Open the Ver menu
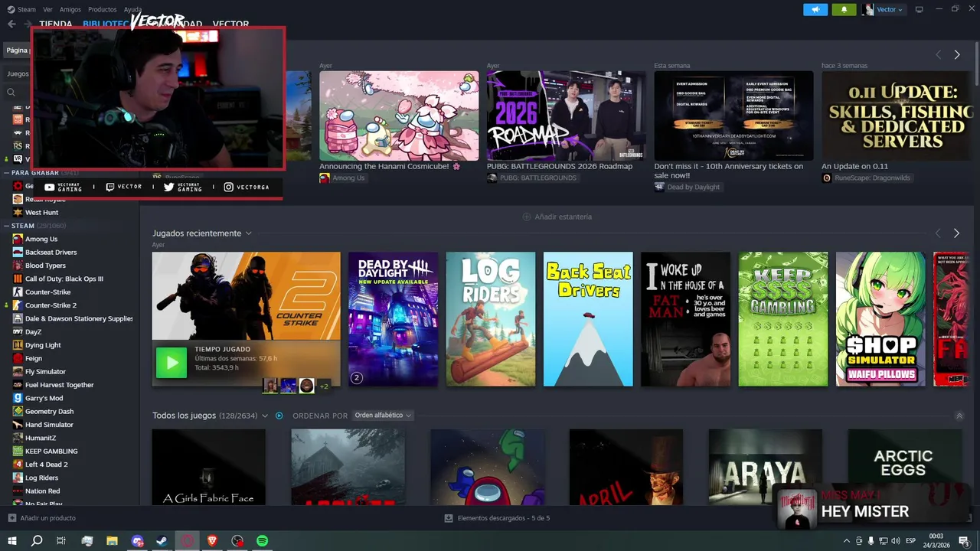Image resolution: width=980 pixels, height=551 pixels. click(x=48, y=9)
